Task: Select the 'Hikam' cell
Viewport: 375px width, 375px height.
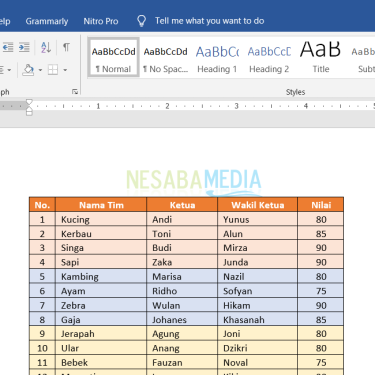Action: 257,305
